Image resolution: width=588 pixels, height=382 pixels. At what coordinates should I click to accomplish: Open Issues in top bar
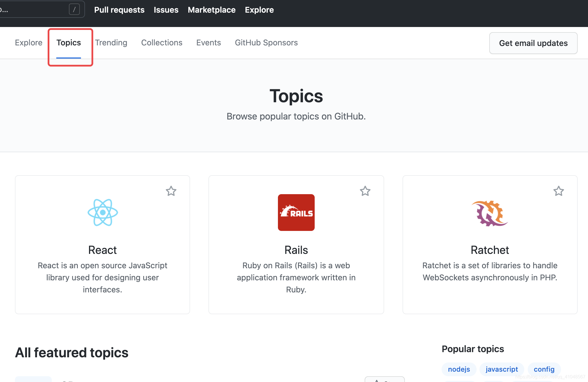[x=166, y=10]
